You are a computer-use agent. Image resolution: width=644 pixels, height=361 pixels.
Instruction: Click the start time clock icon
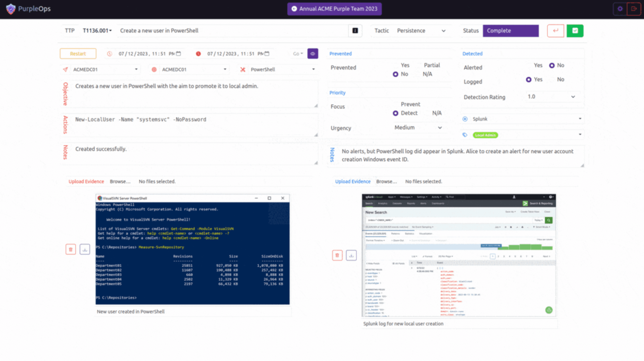coord(109,54)
